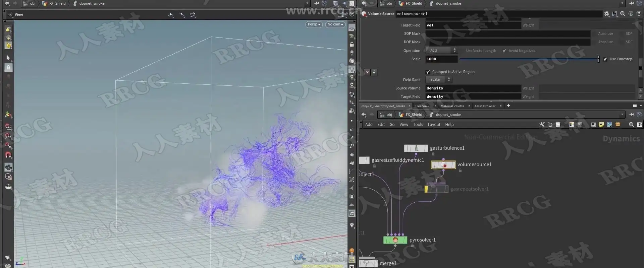Open the network pane options dropdown arrow
The width and height of the screenshot is (644, 268).
pos(641,106)
